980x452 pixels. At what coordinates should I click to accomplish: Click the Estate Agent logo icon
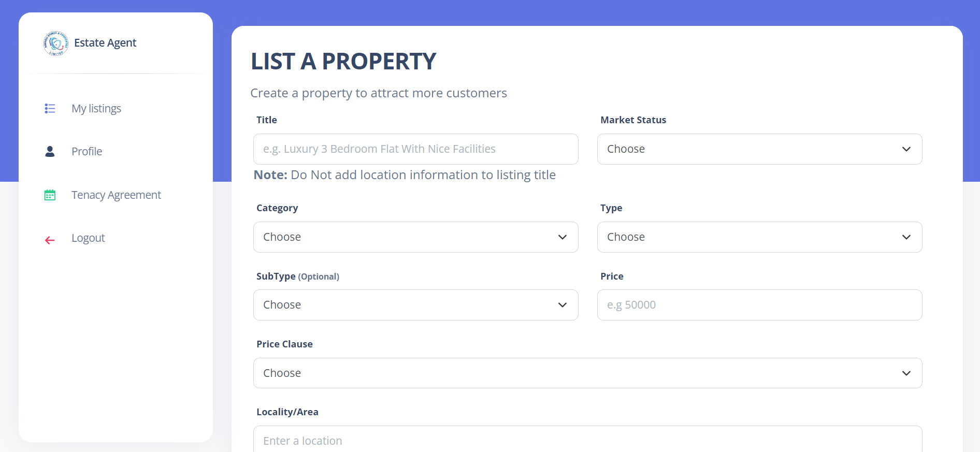click(55, 43)
